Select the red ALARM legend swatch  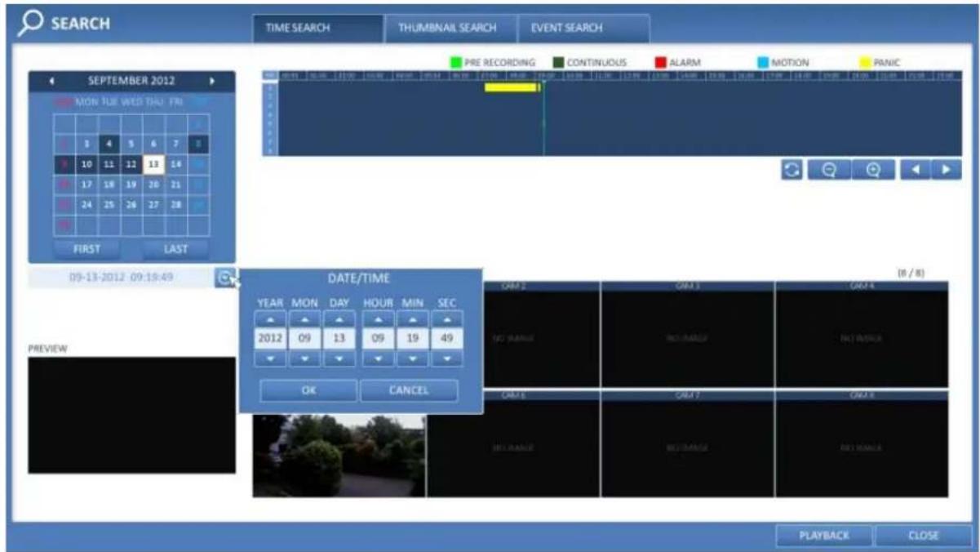coord(659,62)
